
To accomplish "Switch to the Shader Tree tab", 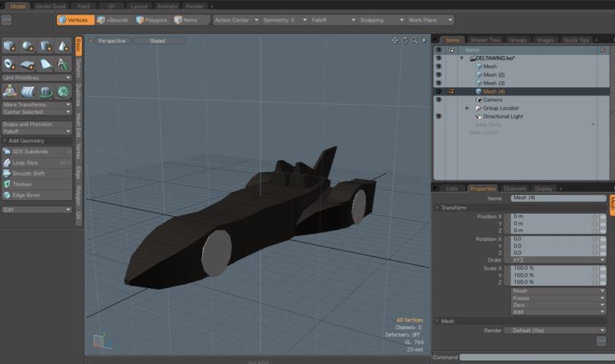I will (x=485, y=40).
